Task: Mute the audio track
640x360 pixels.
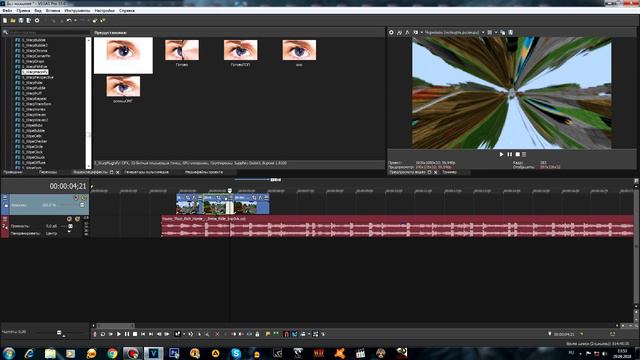Action: coord(69,219)
